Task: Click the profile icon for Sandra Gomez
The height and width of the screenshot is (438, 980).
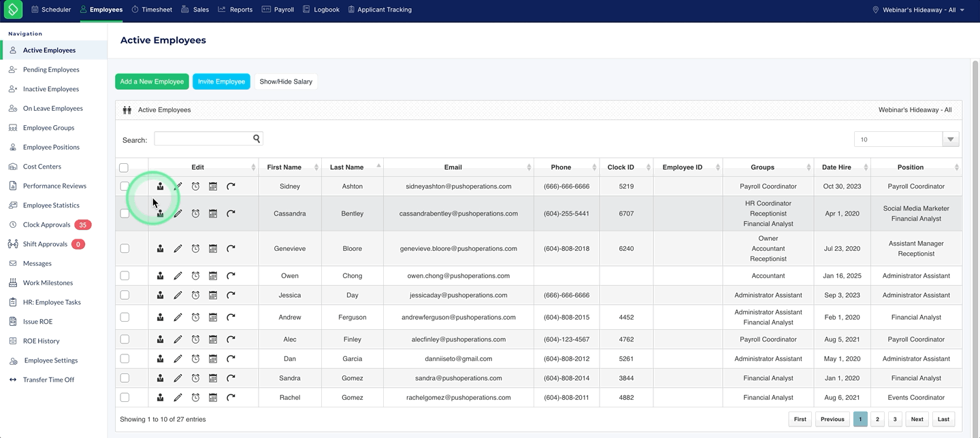Action: [x=160, y=378]
